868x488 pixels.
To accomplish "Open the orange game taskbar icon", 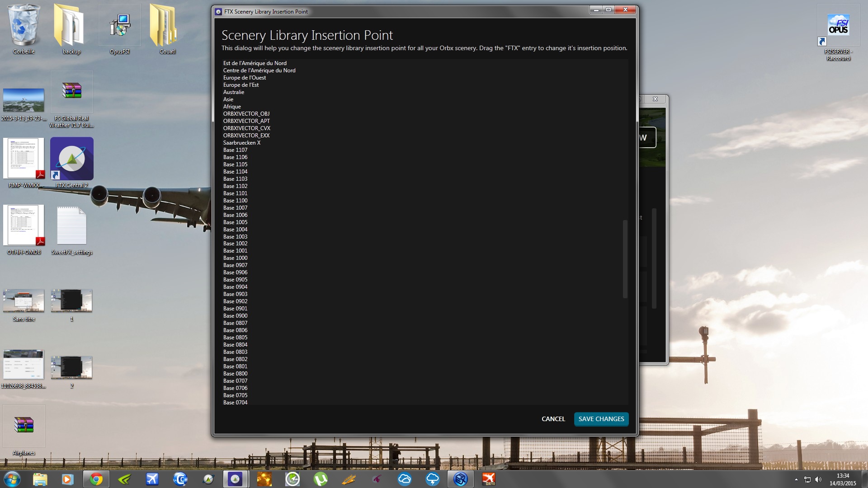I will (264, 479).
